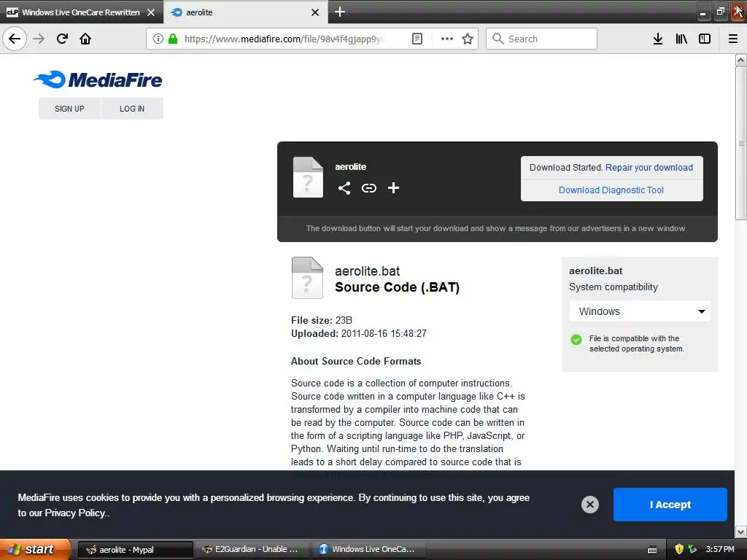Click the scrollbar up arrow
Image resolution: width=747 pixels, height=560 pixels.
pyautogui.click(x=740, y=60)
